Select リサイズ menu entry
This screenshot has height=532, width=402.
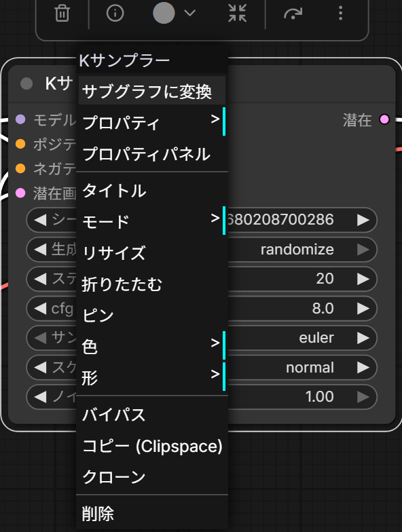pos(152,252)
